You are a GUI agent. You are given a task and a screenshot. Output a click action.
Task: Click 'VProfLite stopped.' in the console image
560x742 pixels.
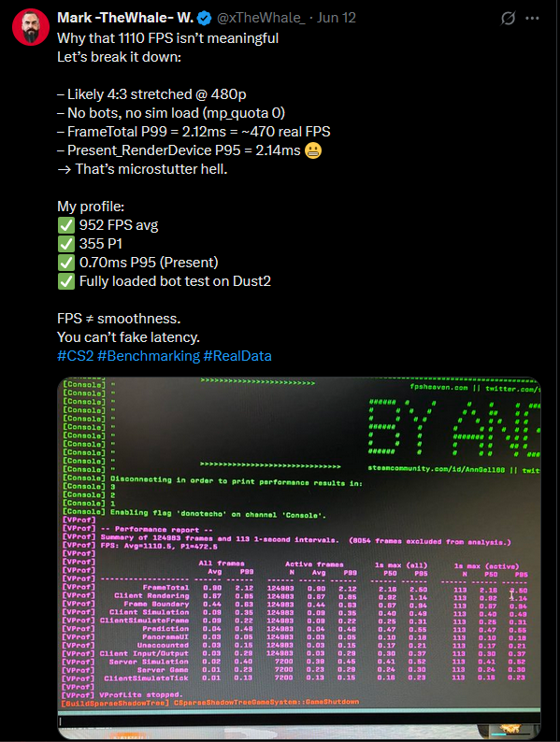click(x=140, y=694)
